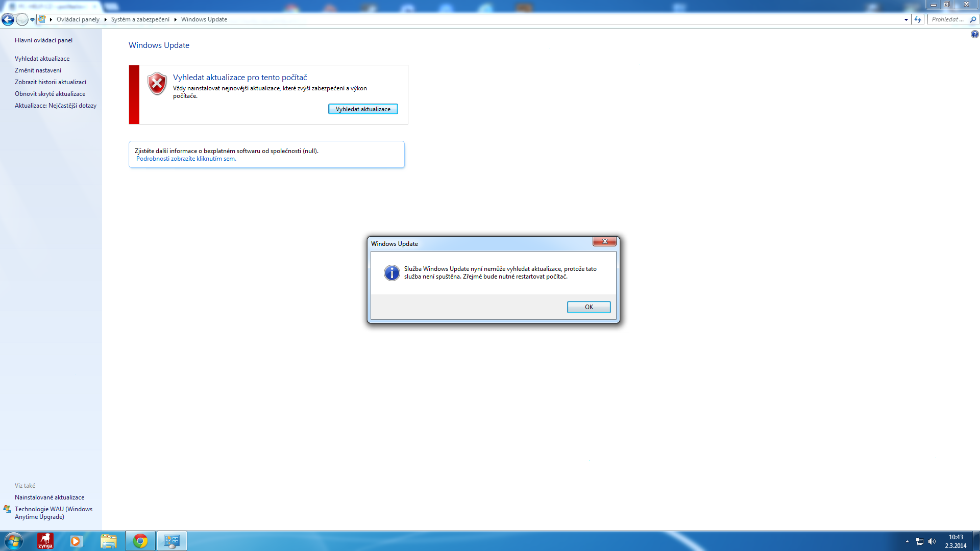Open the Windows Start orb
980x551 pixels.
[13, 541]
